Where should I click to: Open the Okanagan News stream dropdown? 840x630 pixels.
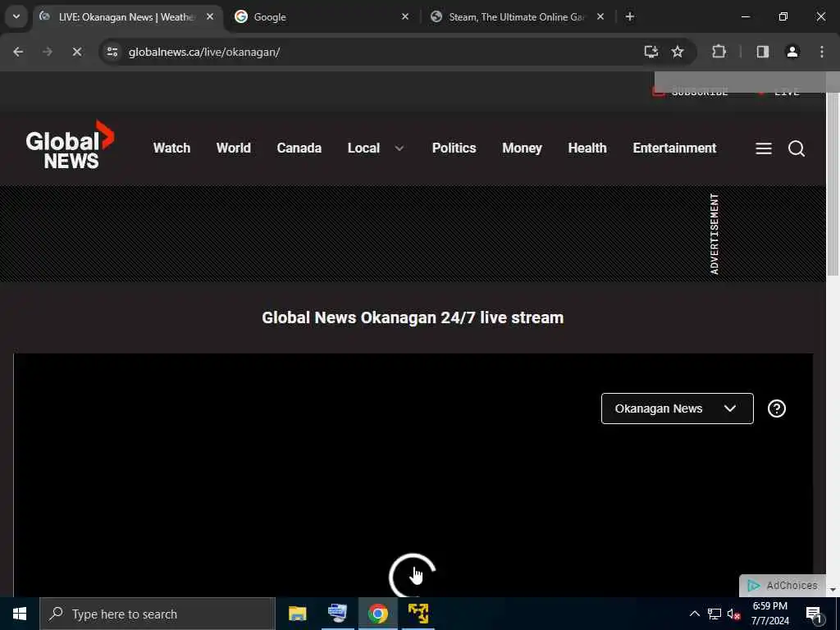(x=677, y=409)
